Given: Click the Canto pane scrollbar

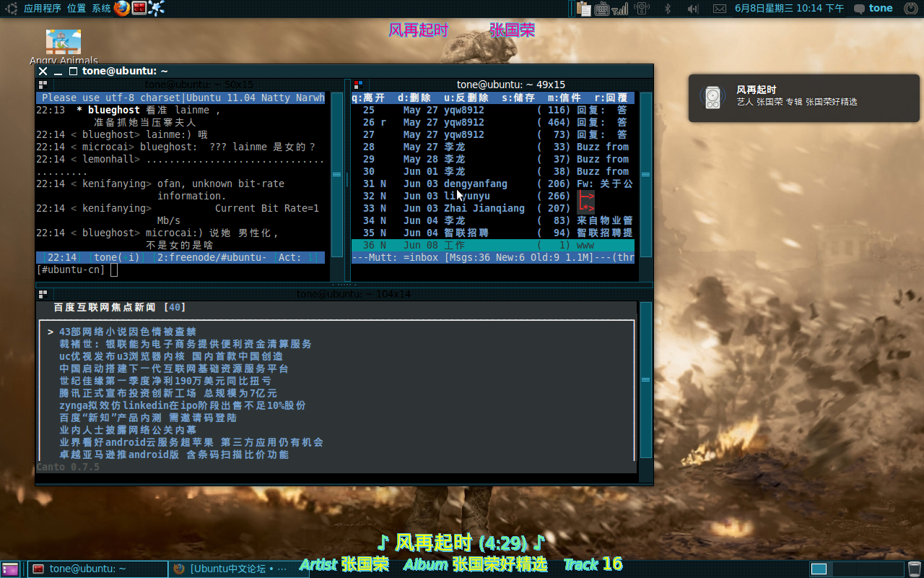Looking at the screenshot, I should pyautogui.click(x=645, y=379).
